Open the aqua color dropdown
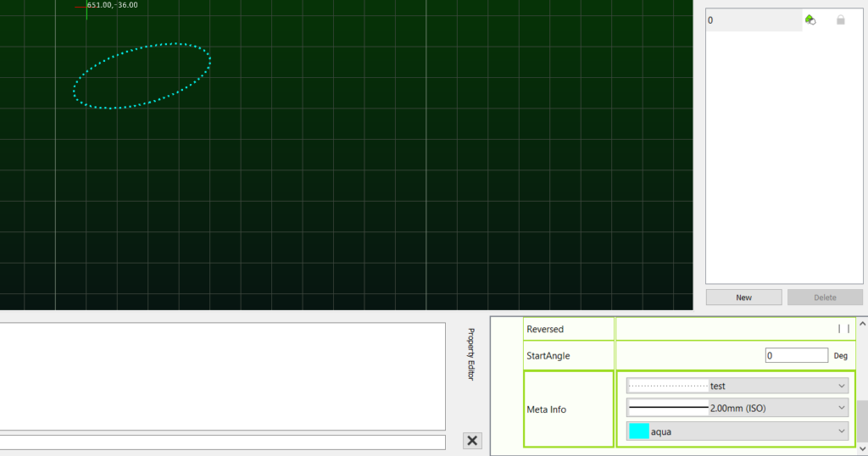The width and height of the screenshot is (868, 456). [x=737, y=431]
